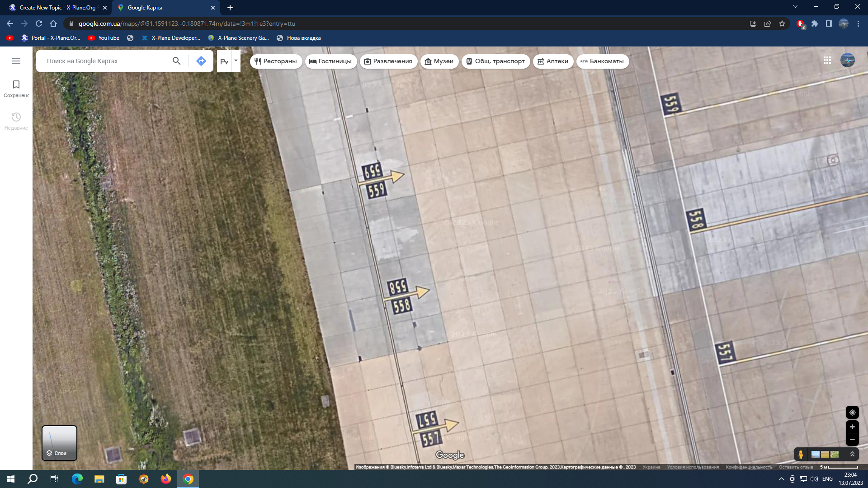Filter map by Рестораны chip
Screen dimensions: 868x488
pos(276,61)
